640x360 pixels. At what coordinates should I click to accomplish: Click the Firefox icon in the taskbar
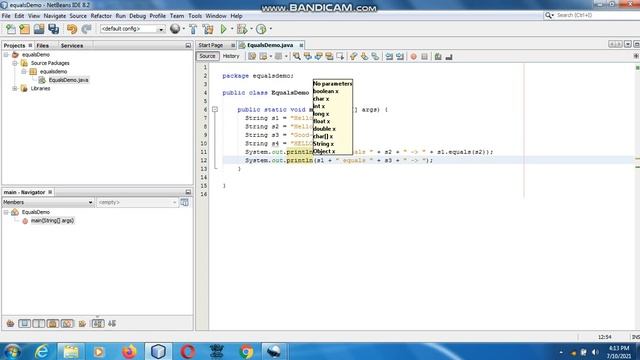[x=129, y=351]
